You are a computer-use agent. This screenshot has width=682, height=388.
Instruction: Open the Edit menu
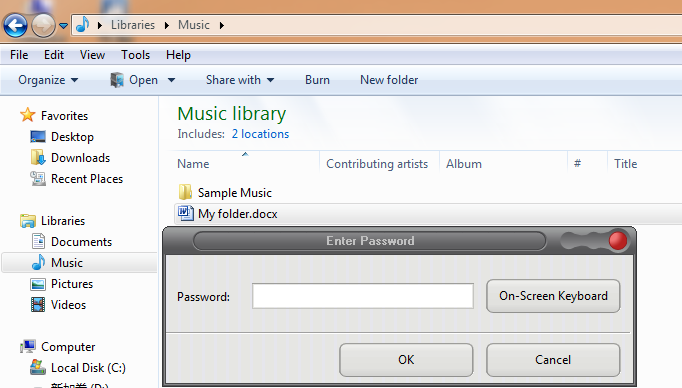tap(54, 55)
